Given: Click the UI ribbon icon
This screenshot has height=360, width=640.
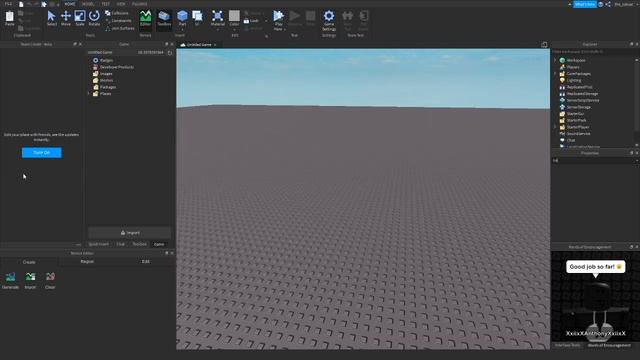Looking at the screenshot, I should pos(197,18).
